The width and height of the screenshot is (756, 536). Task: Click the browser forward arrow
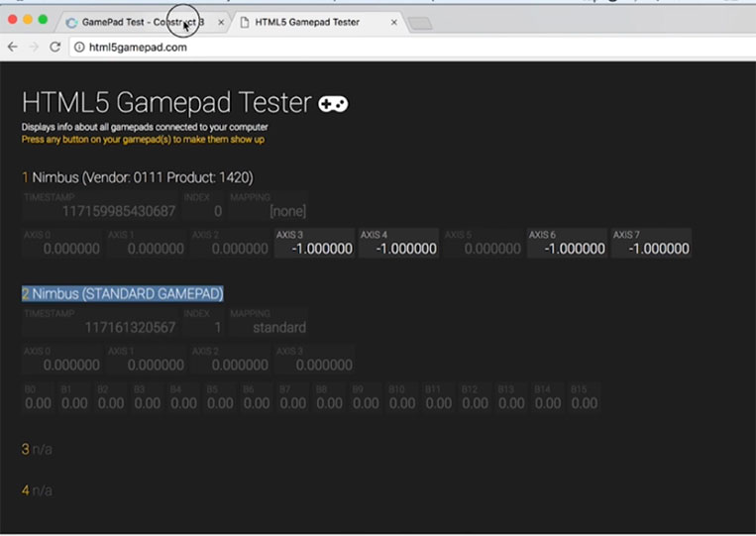34,47
